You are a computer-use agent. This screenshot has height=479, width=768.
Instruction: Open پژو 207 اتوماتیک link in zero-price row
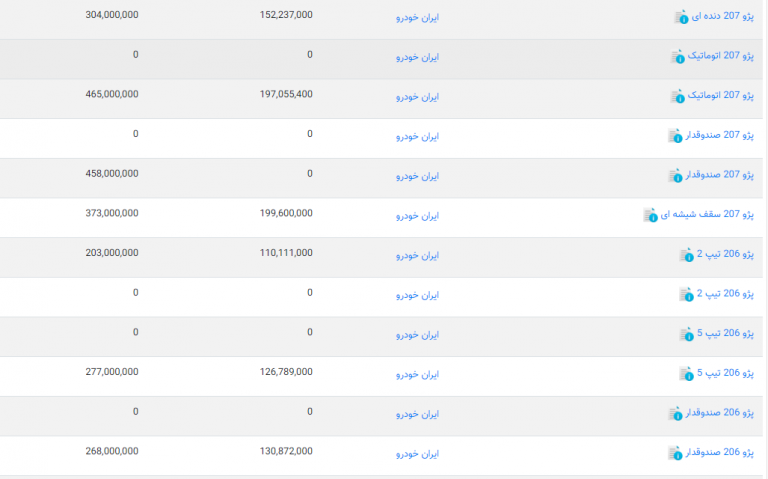pos(720,56)
